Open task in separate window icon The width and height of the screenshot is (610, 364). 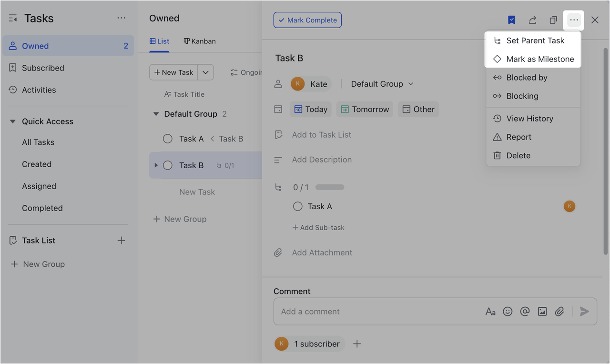(553, 20)
